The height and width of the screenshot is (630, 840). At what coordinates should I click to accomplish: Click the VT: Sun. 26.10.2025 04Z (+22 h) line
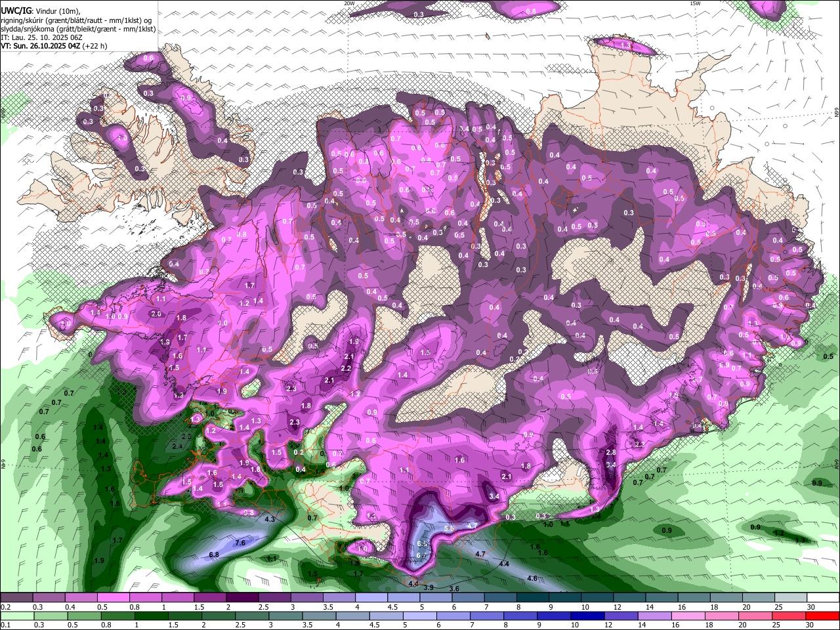(54, 46)
